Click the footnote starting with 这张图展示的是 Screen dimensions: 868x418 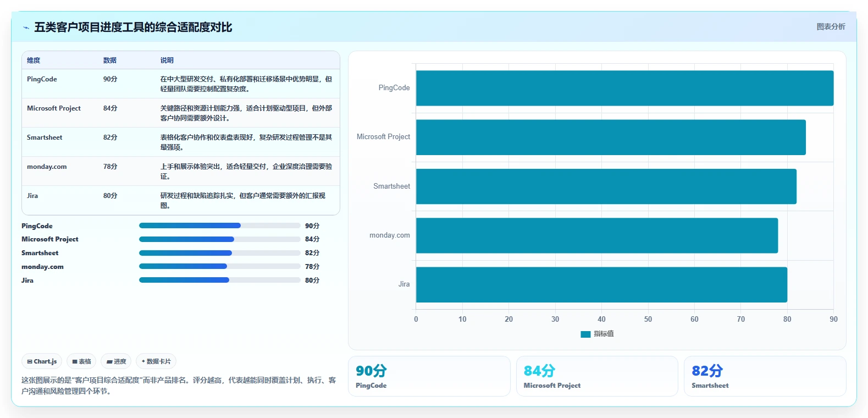pyautogui.click(x=179, y=386)
